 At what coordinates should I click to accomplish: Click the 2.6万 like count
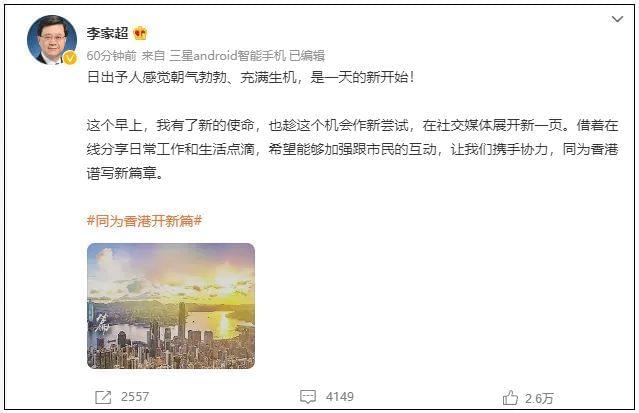coord(539,398)
